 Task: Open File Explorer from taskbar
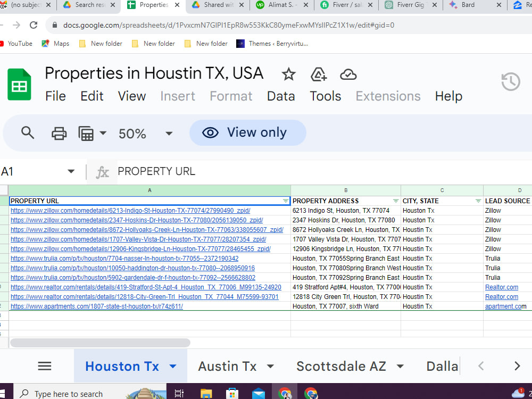[x=205, y=394]
